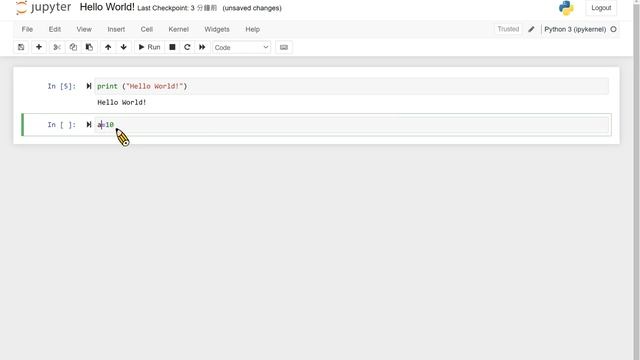Select the Hello World! output text

pos(122,102)
